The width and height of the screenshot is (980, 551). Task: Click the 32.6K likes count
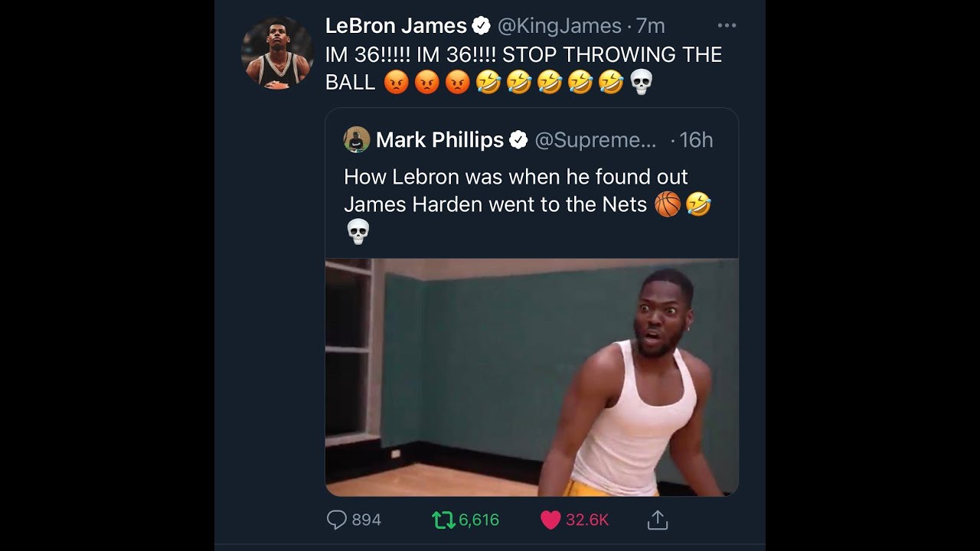tap(587, 520)
